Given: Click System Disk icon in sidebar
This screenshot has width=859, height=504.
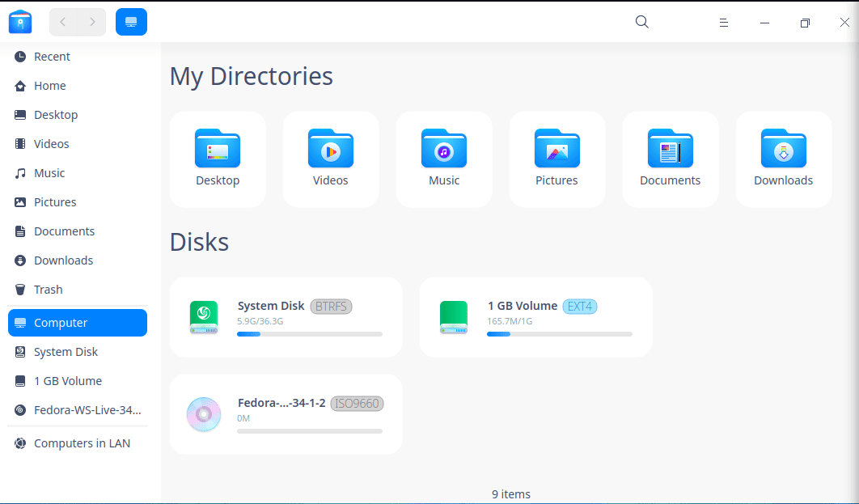Looking at the screenshot, I should coord(20,352).
